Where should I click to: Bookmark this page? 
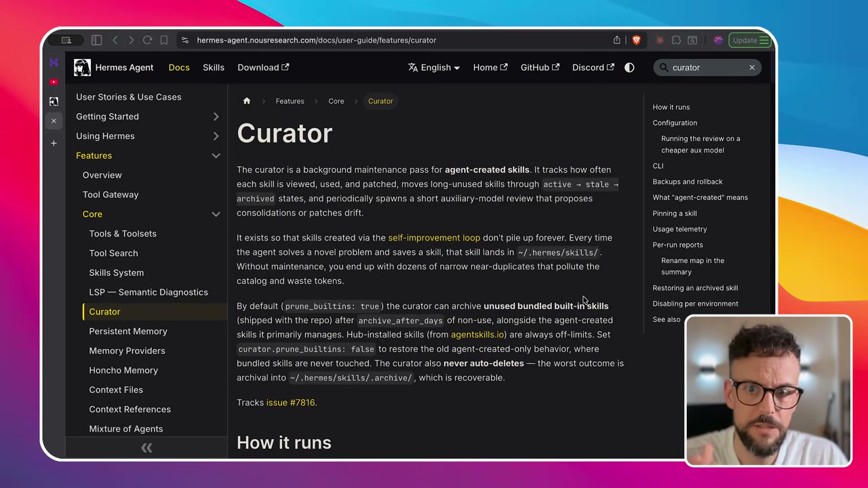(163, 40)
